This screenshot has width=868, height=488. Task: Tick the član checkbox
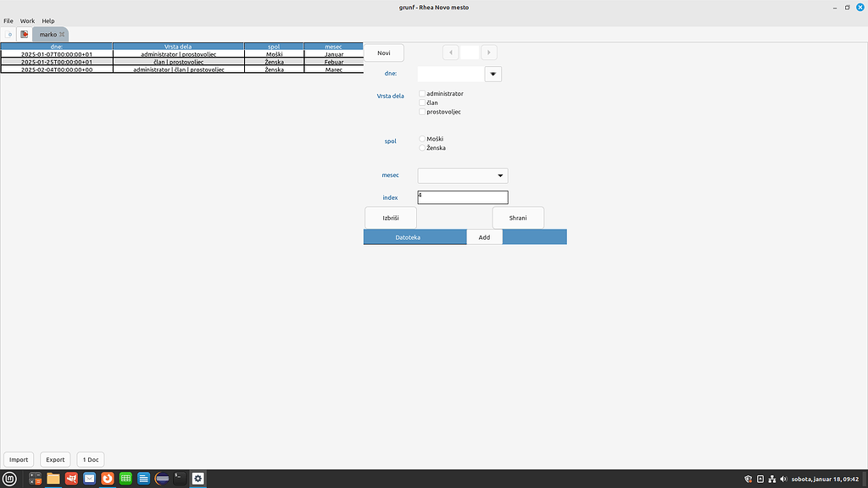coord(421,103)
